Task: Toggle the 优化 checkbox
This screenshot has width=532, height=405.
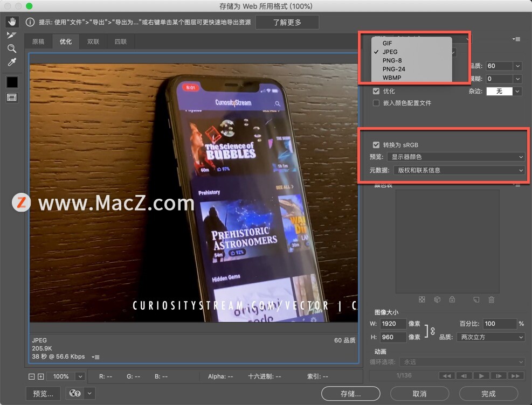Action: [x=376, y=91]
